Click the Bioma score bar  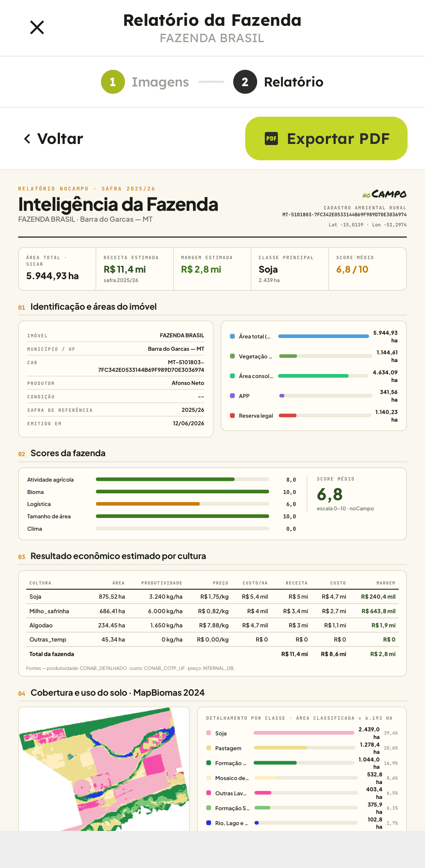coord(182,492)
